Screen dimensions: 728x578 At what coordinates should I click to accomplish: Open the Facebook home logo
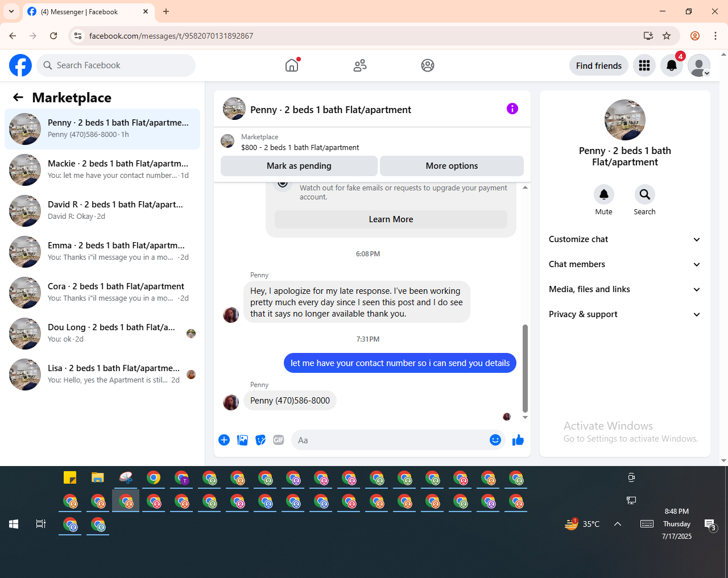pos(20,65)
